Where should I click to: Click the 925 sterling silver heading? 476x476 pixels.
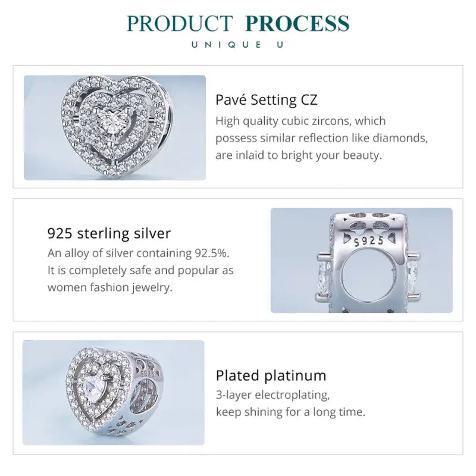(109, 233)
